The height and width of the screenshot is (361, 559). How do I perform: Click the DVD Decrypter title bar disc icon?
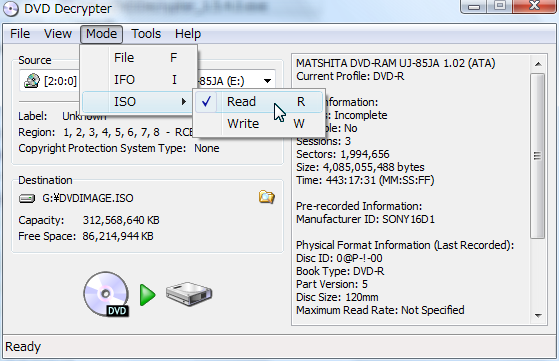pyautogui.click(x=10, y=9)
